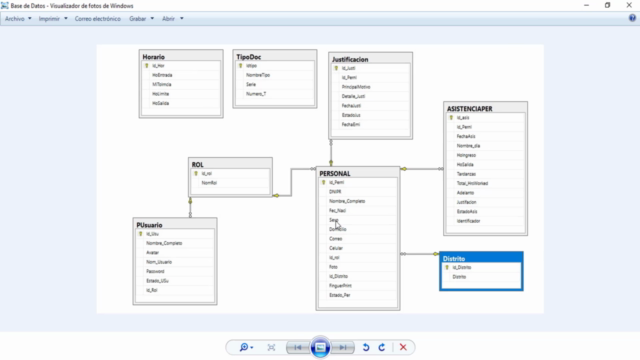The image size is (640, 360).
Task: Minimize the photo viewer window
Action: tap(586, 5)
